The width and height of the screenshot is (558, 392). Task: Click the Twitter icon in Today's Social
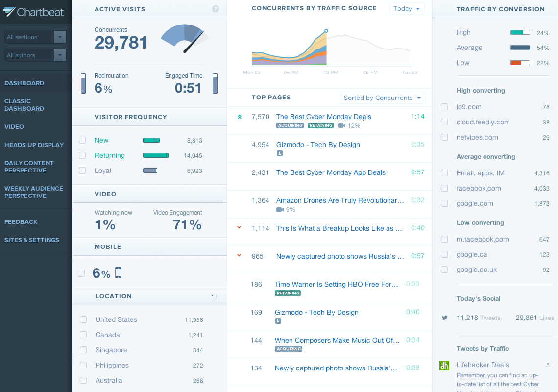pyautogui.click(x=444, y=318)
